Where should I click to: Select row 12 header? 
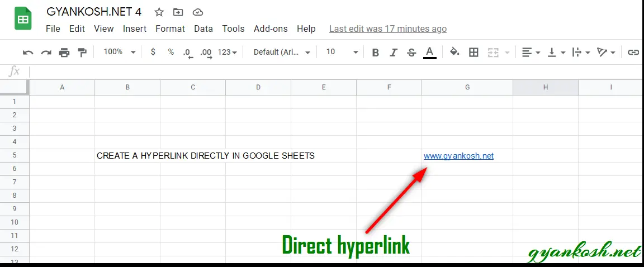coord(15,249)
